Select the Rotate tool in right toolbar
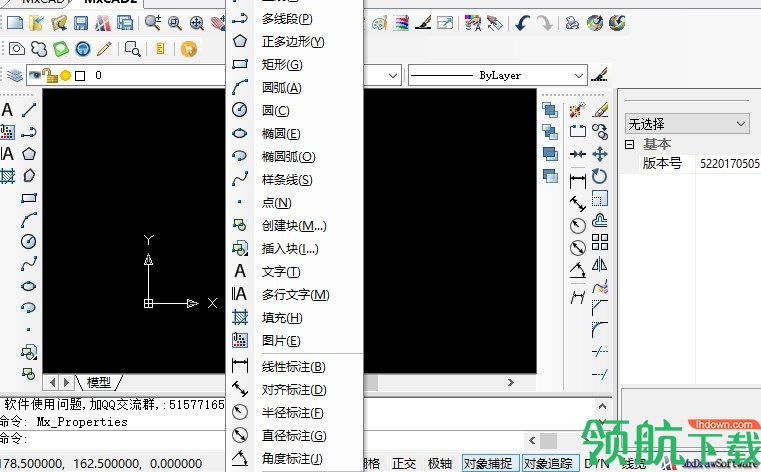This screenshot has width=761, height=472. tap(600, 176)
